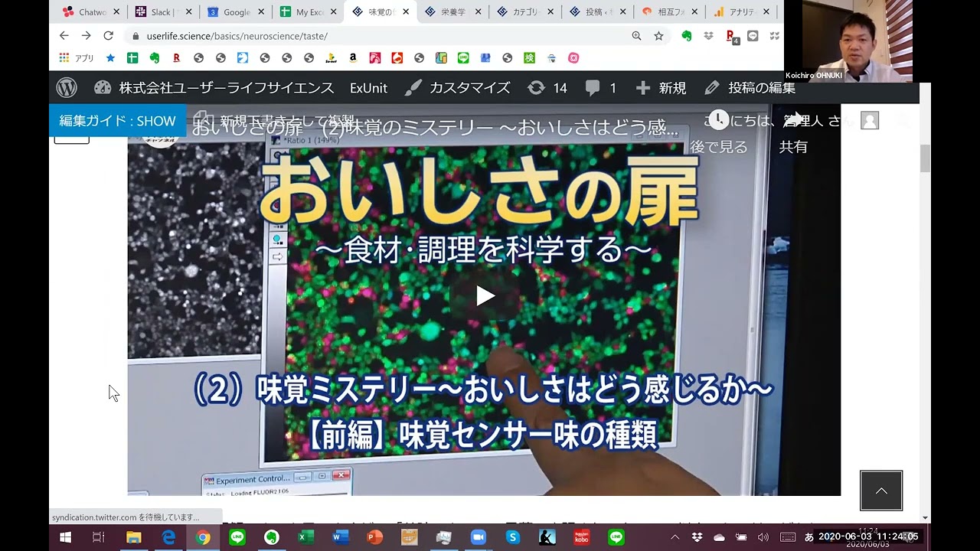Click the browser back arrow
Image resolution: width=980 pixels, height=551 pixels.
point(64,36)
